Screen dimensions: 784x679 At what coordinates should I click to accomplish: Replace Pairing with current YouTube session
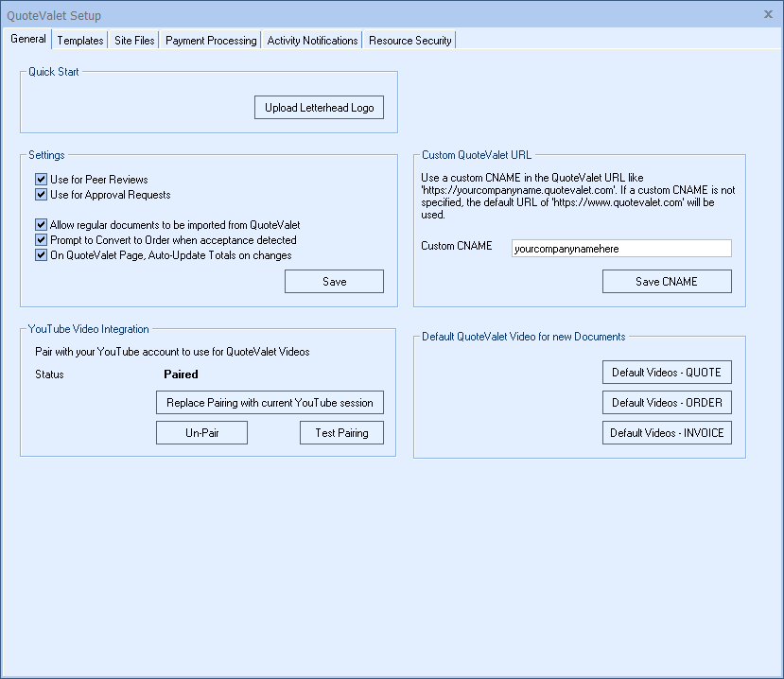270,403
